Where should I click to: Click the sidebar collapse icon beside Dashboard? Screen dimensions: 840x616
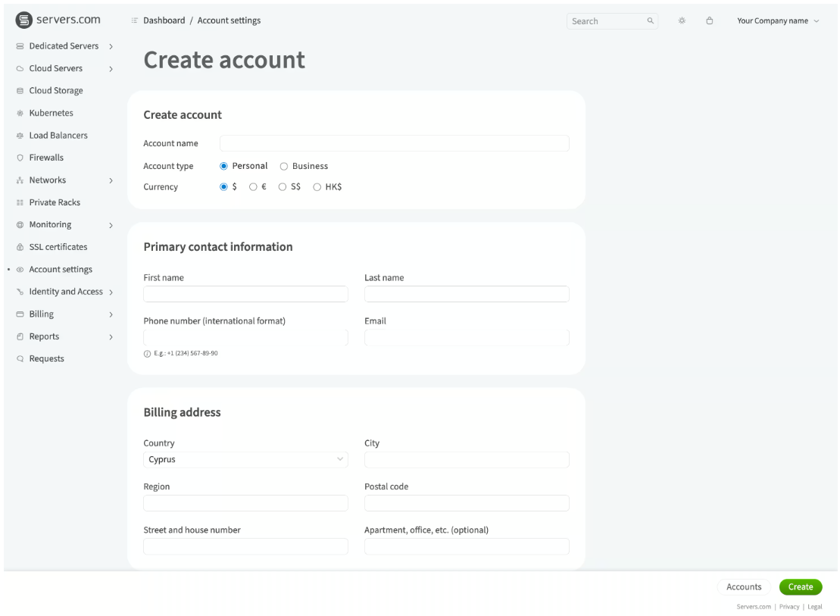(134, 21)
